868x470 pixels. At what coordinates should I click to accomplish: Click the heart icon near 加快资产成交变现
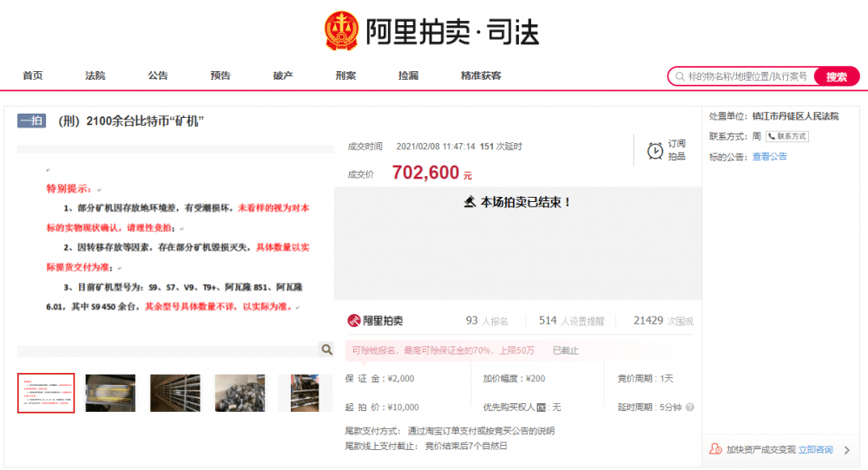[x=715, y=449]
